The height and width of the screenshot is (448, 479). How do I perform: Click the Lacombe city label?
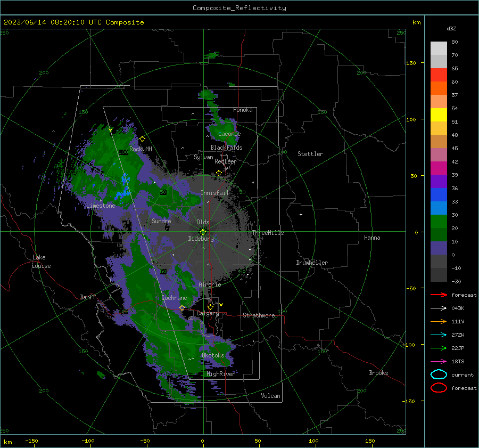pyautogui.click(x=229, y=134)
